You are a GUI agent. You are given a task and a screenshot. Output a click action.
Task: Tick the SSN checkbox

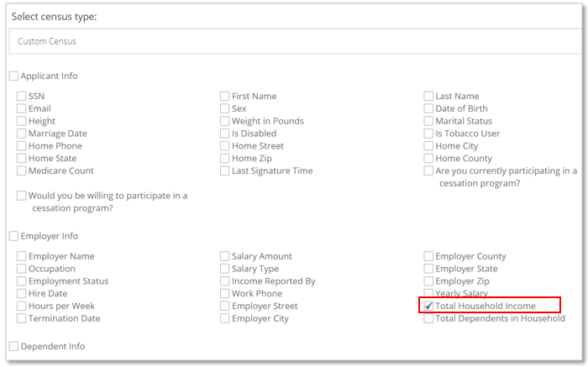[x=21, y=96]
